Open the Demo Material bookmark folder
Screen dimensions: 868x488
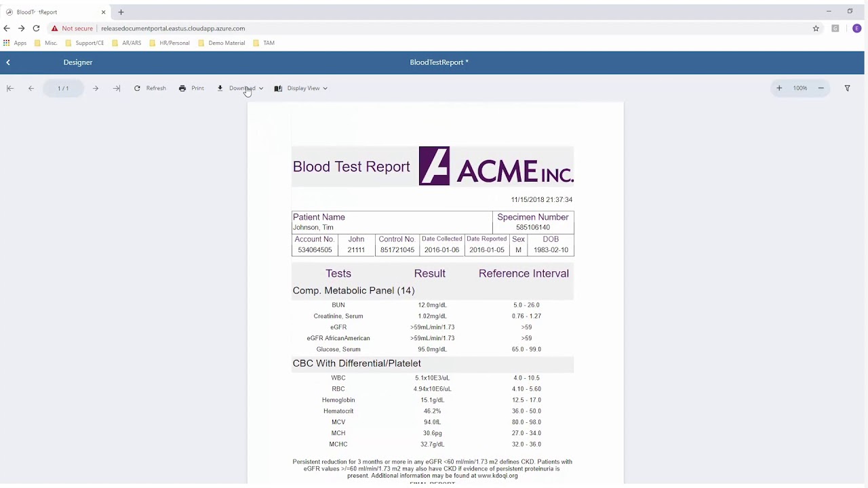(x=222, y=43)
